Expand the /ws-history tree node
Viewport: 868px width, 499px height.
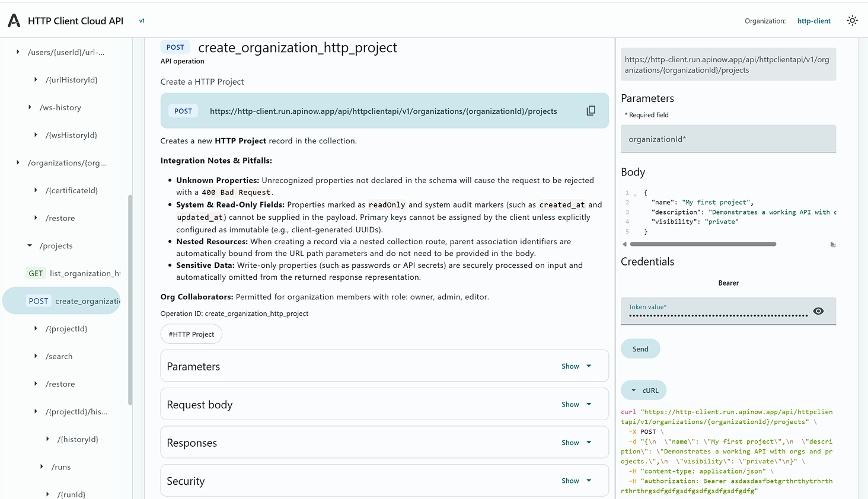tap(30, 107)
